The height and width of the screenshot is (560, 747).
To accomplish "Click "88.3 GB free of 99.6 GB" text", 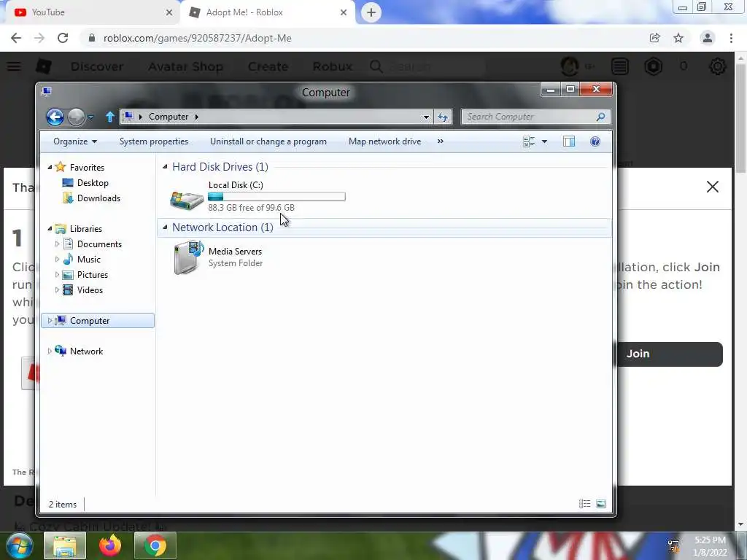I will click(x=251, y=208).
